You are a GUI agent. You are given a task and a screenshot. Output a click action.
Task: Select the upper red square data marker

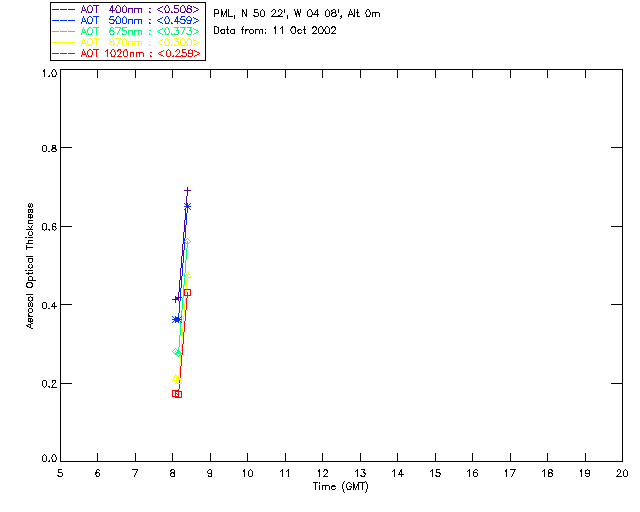tap(187, 293)
